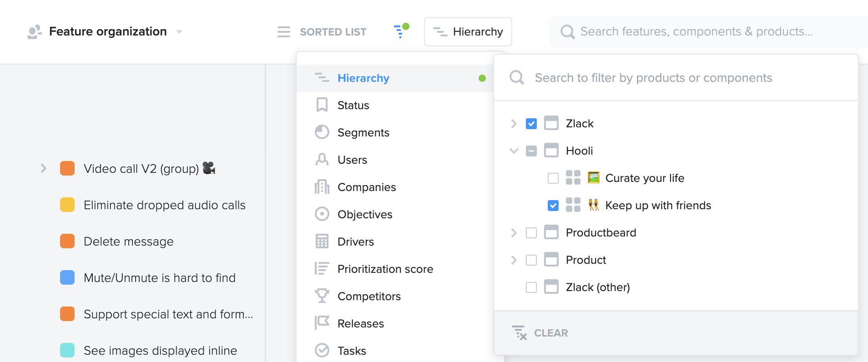Image resolution: width=868 pixels, height=362 pixels.
Task: Click Curate your life component grid icon
Action: click(573, 178)
